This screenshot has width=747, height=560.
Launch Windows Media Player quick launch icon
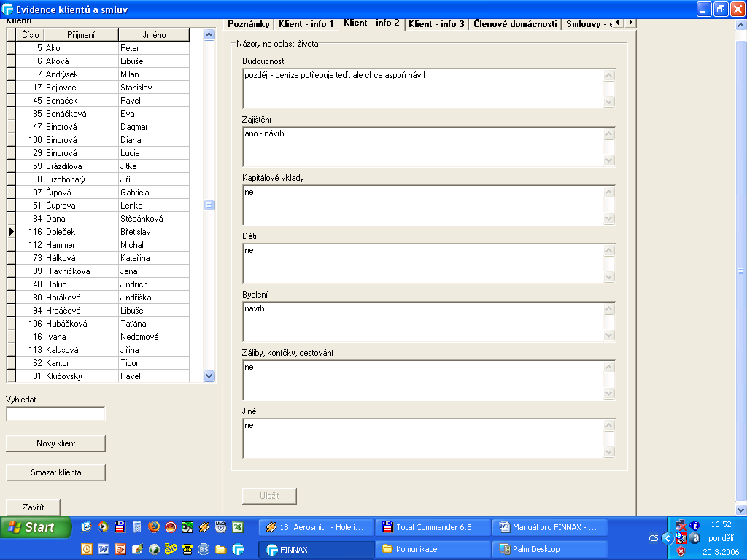pyautogui.click(x=103, y=526)
